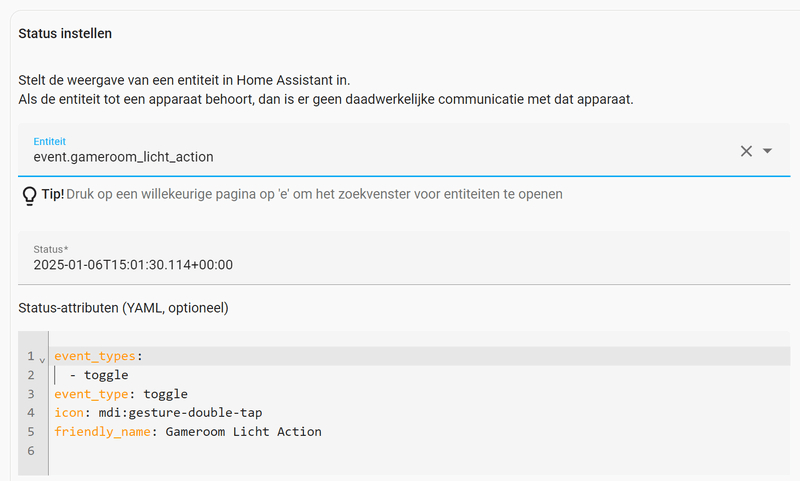Click line number 2 in the editor gutter
800x481 pixels.
pyautogui.click(x=31, y=375)
